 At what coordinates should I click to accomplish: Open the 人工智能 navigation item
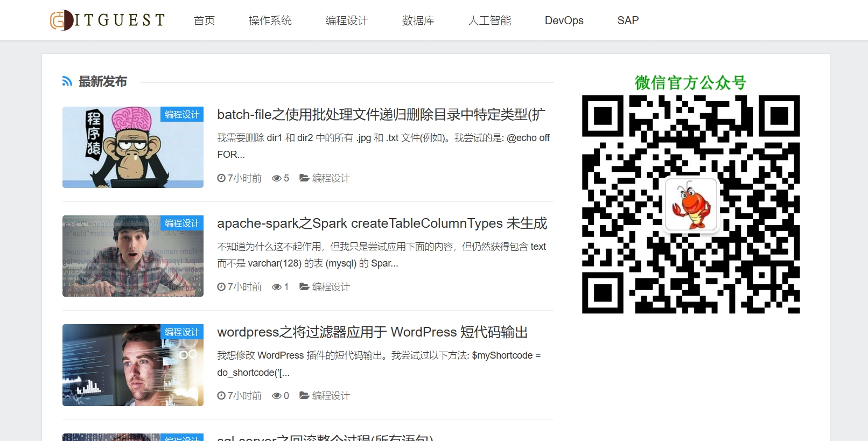click(x=489, y=20)
